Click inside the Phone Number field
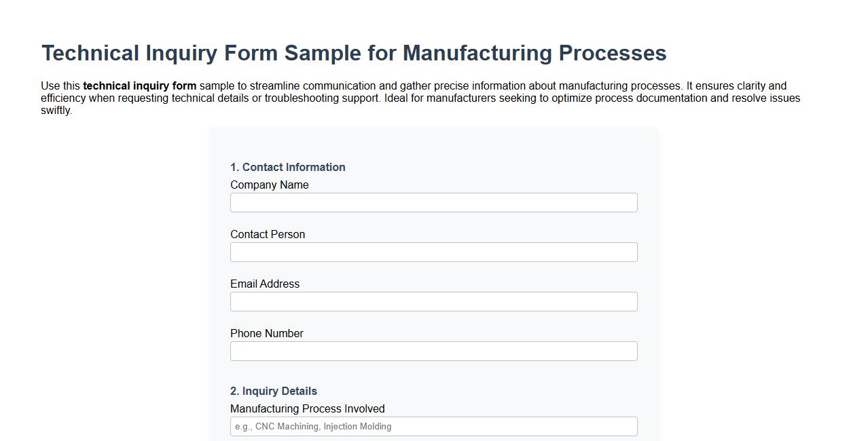The height and width of the screenshot is (441, 868). click(433, 351)
